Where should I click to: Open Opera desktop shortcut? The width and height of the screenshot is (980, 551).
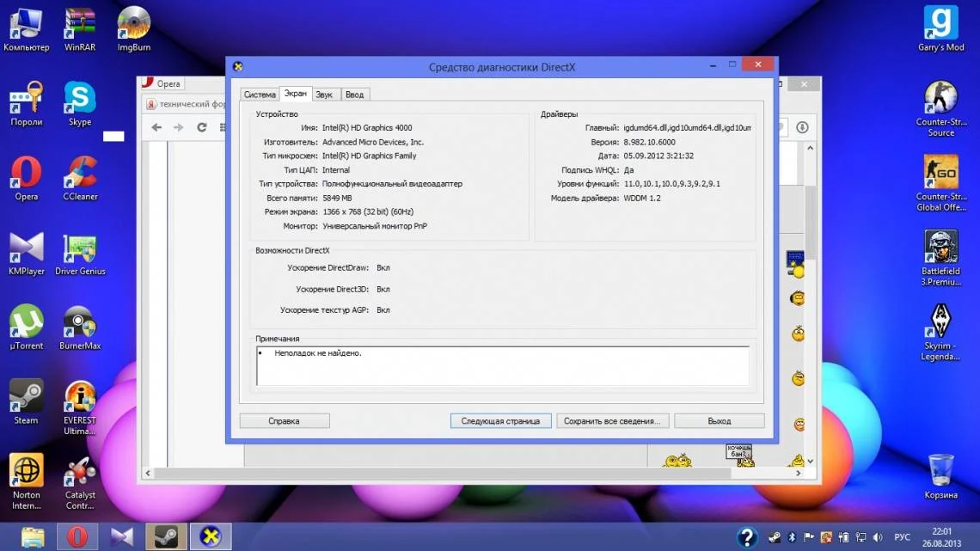(x=27, y=178)
